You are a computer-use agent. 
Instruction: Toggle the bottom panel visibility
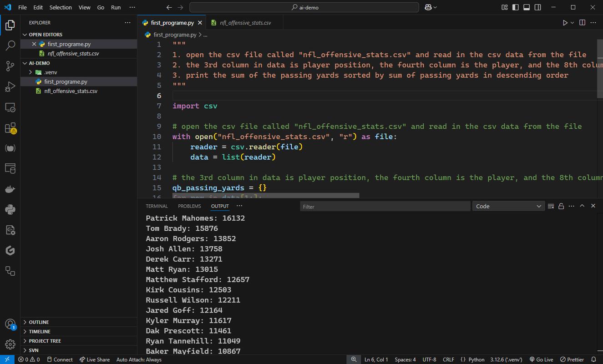(x=527, y=7)
